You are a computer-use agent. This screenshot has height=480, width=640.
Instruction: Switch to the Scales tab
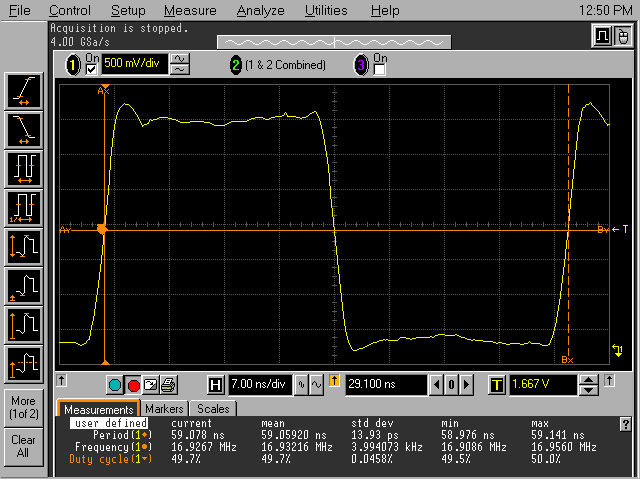point(213,409)
